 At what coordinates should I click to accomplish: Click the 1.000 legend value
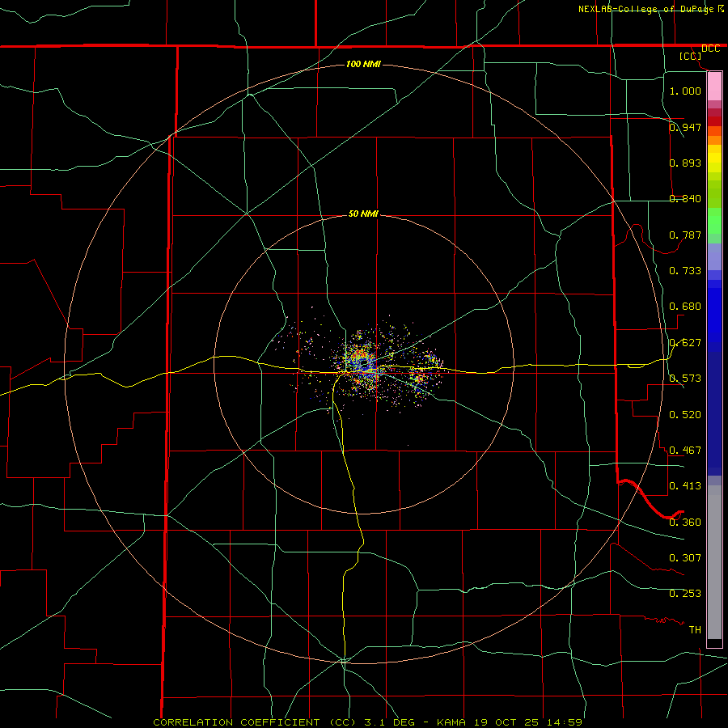pos(685,91)
